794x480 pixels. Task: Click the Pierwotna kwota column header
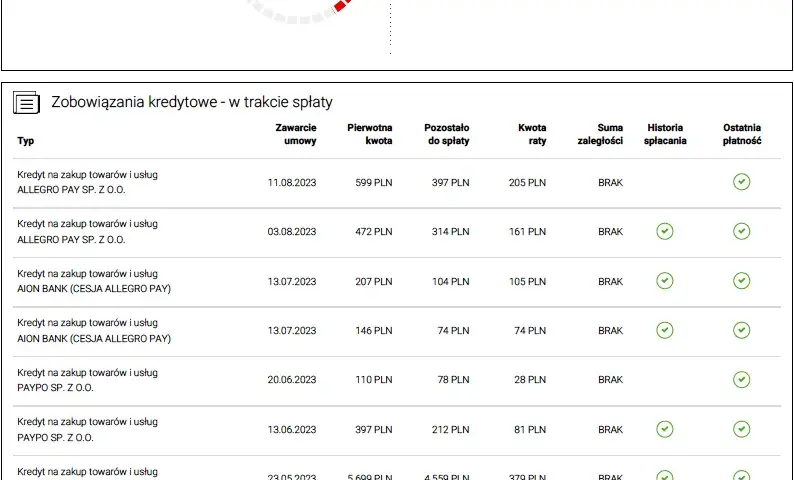coord(370,134)
